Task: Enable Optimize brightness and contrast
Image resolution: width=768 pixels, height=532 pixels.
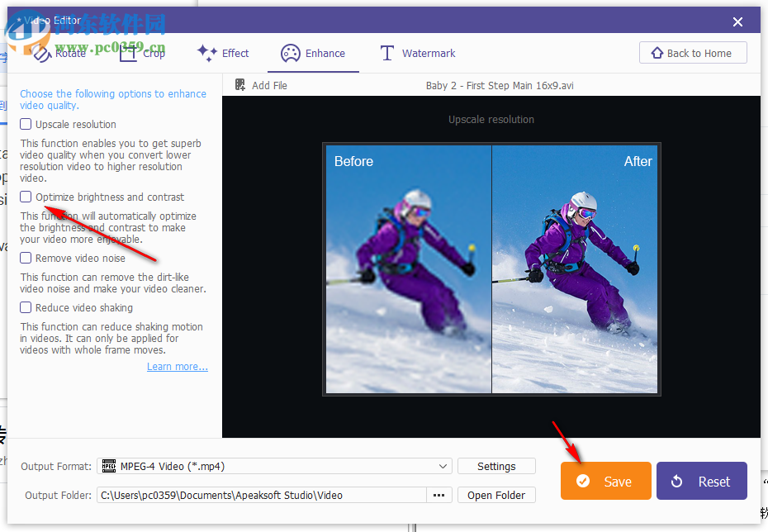Action: click(24, 197)
